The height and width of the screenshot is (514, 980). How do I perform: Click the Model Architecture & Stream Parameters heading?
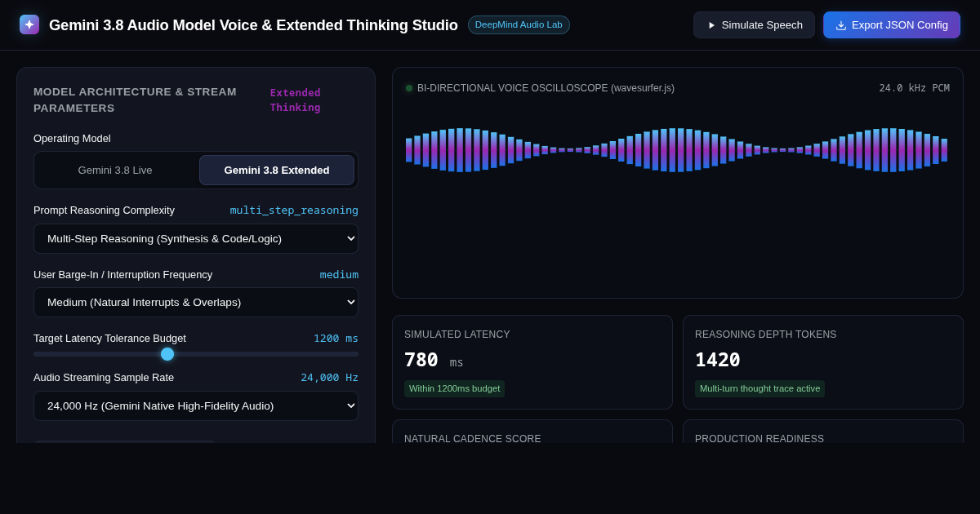(x=135, y=100)
